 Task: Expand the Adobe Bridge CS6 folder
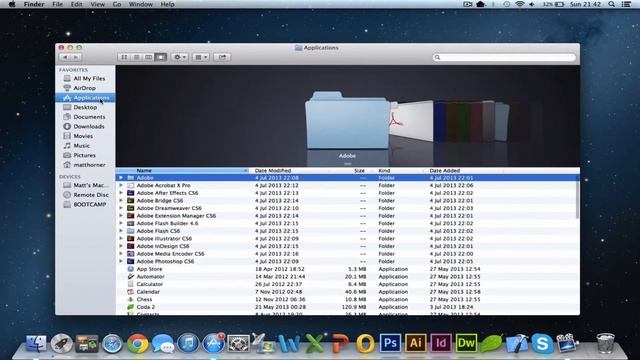point(121,200)
